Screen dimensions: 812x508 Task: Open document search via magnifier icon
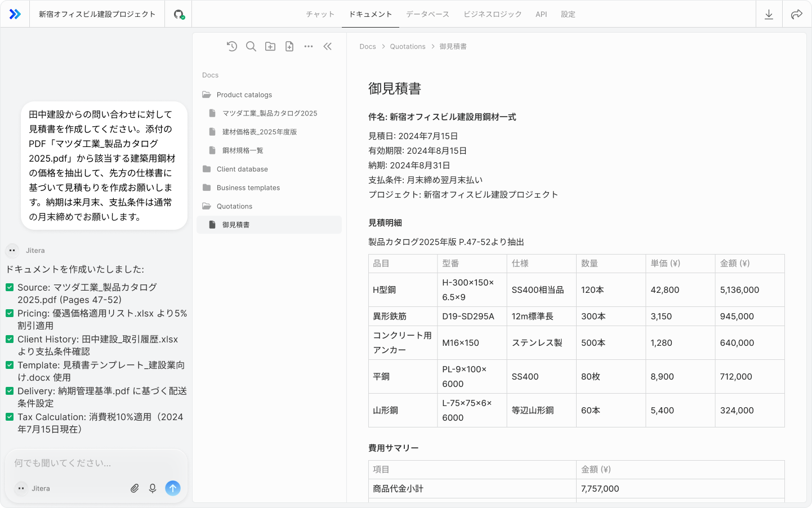click(x=251, y=46)
